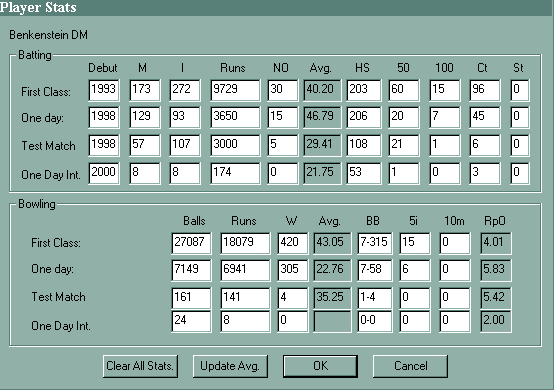Select One day bowling BB field 7-58

pyautogui.click(x=375, y=270)
